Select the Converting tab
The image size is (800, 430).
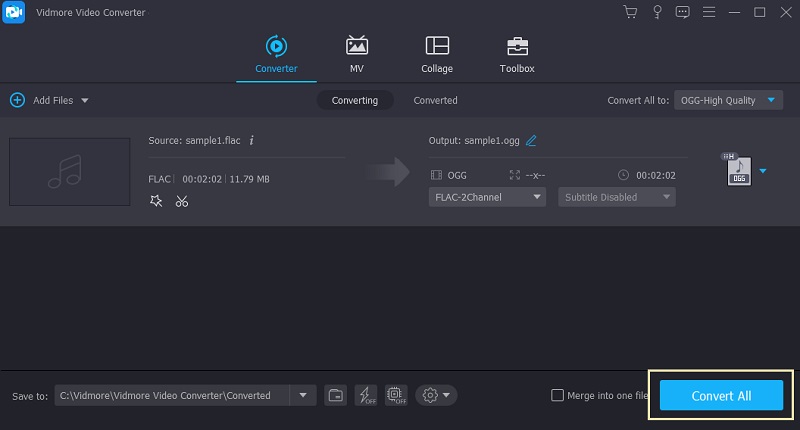tap(355, 100)
